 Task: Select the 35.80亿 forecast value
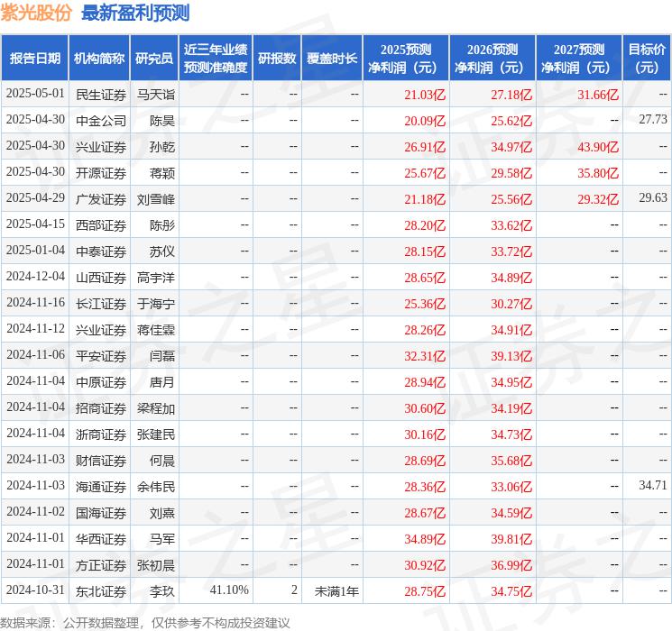pos(598,173)
